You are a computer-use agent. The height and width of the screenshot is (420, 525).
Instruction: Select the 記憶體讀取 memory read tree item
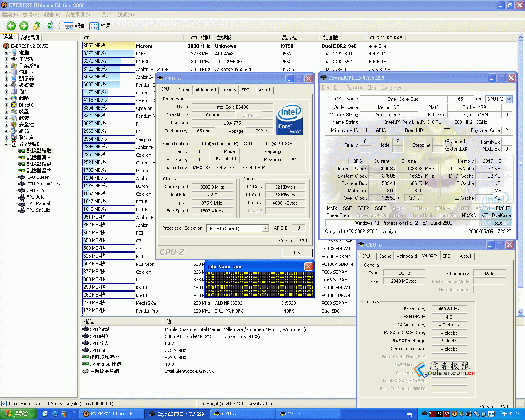pyautogui.click(x=39, y=151)
